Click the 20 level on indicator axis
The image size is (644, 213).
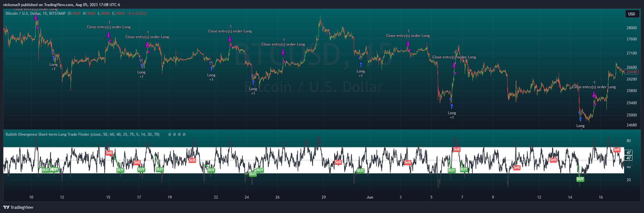(629, 180)
